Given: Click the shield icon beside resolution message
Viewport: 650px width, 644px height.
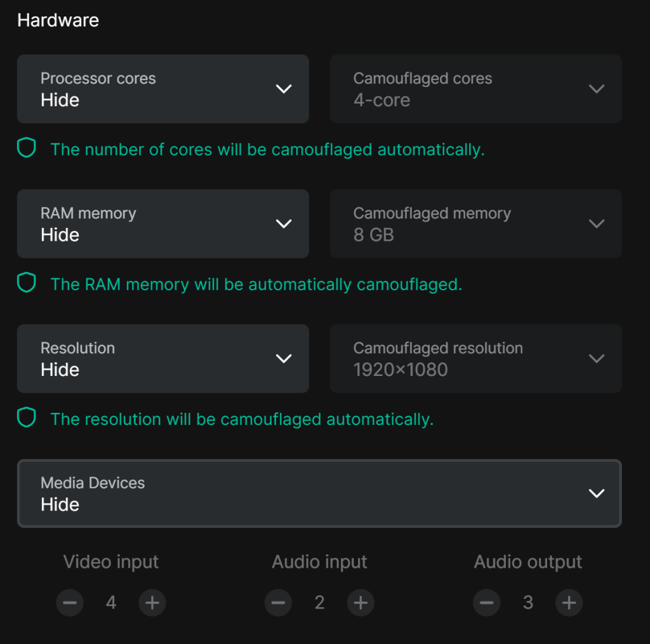Looking at the screenshot, I should tap(27, 417).
